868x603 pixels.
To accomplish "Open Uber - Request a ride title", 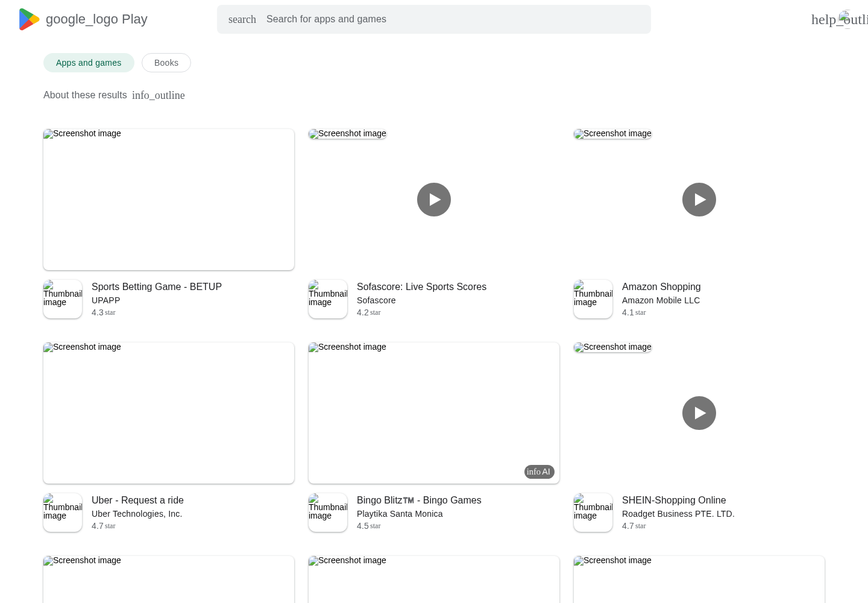I will pyautogui.click(x=137, y=500).
